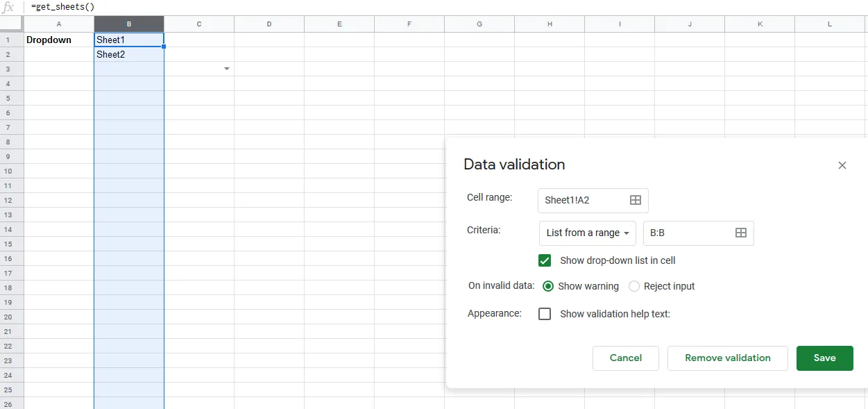Viewport: 868px width, 409px height.
Task: Select the Reject input radio option
Action: point(634,286)
